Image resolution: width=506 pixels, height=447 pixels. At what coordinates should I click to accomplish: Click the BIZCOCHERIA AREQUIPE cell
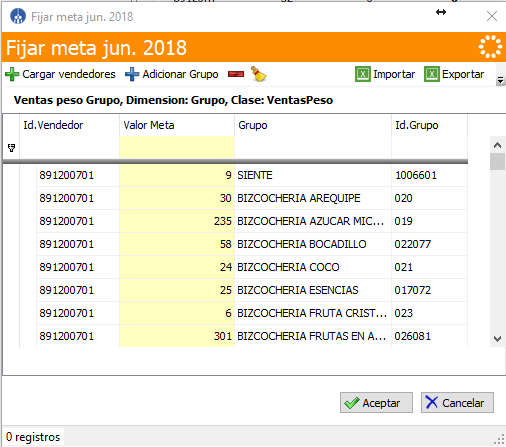[x=313, y=198]
